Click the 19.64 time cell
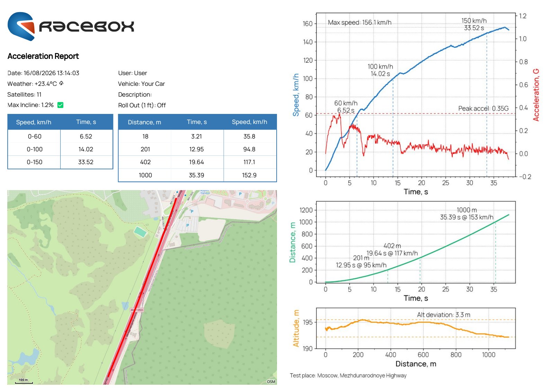Image resolution: width=554 pixels, height=392 pixels. click(197, 162)
